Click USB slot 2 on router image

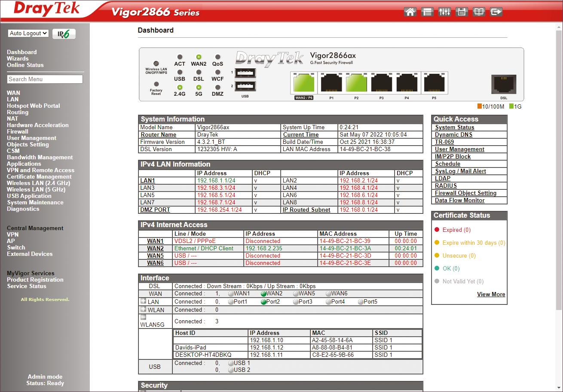pyautogui.click(x=245, y=86)
